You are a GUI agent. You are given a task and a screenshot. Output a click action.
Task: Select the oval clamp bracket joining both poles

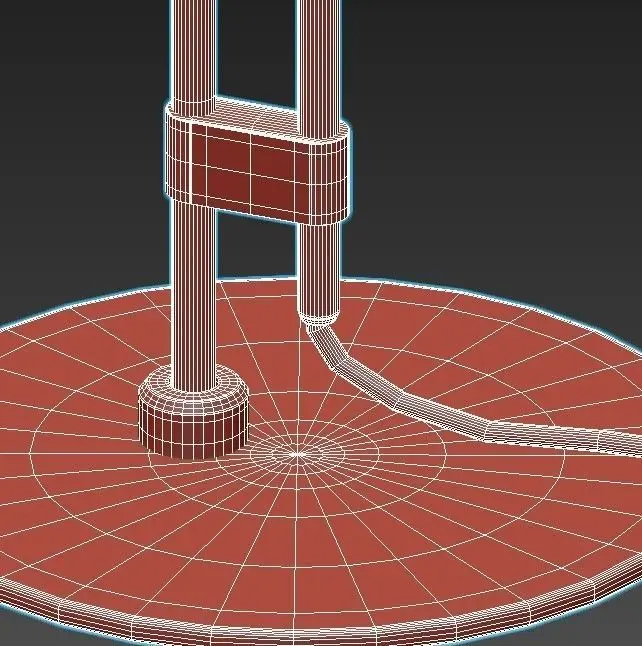click(x=258, y=161)
